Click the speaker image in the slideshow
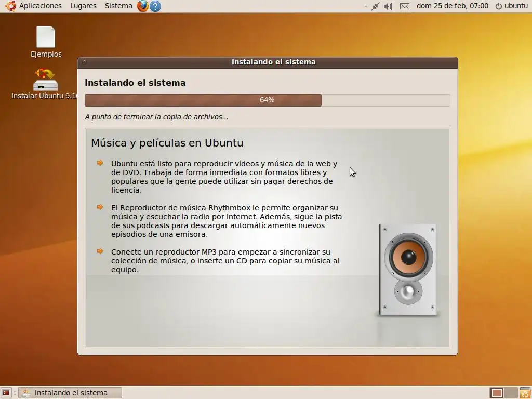This screenshot has width=532, height=399. tap(408, 270)
